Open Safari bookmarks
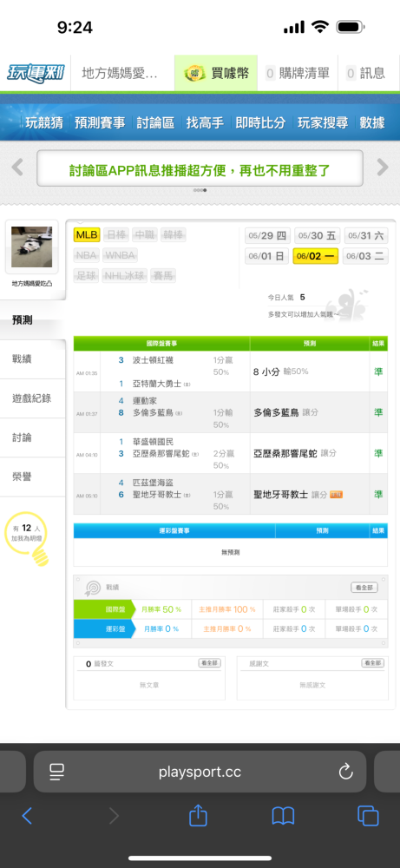This screenshot has width=400, height=868. tap(283, 815)
